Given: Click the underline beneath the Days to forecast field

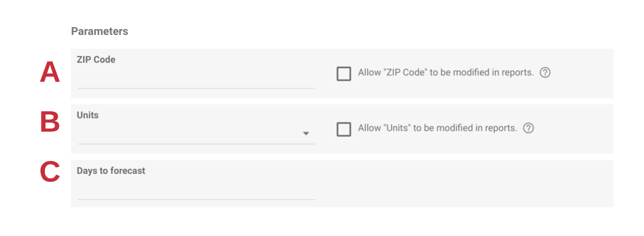Looking at the screenshot, I should 196,199.
